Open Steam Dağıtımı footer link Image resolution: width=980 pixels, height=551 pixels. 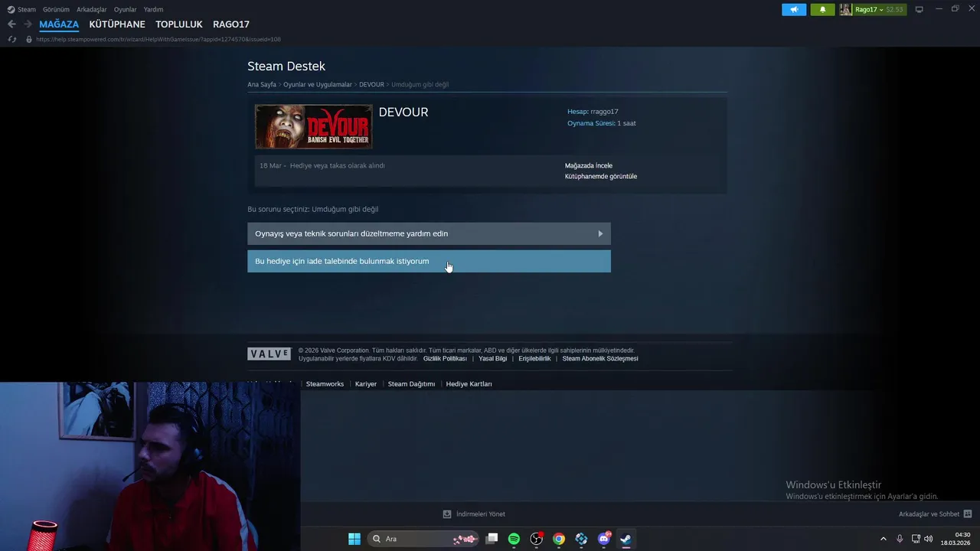pyautogui.click(x=411, y=384)
